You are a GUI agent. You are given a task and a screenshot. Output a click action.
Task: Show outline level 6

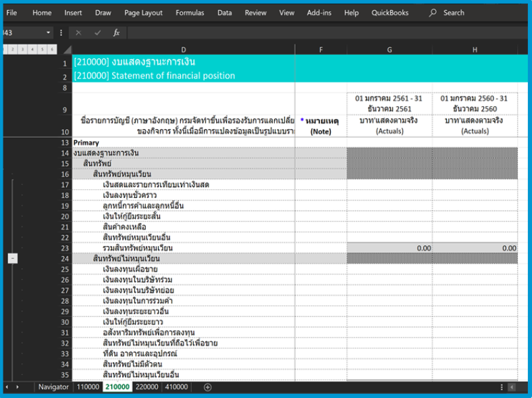[x=52, y=49]
